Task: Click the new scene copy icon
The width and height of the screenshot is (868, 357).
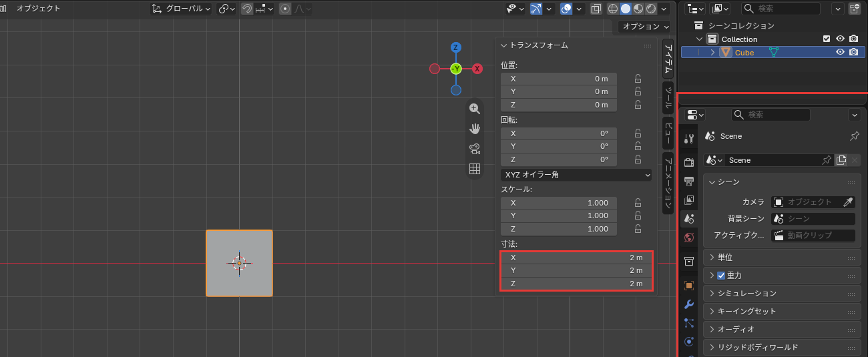Action: [x=841, y=160]
